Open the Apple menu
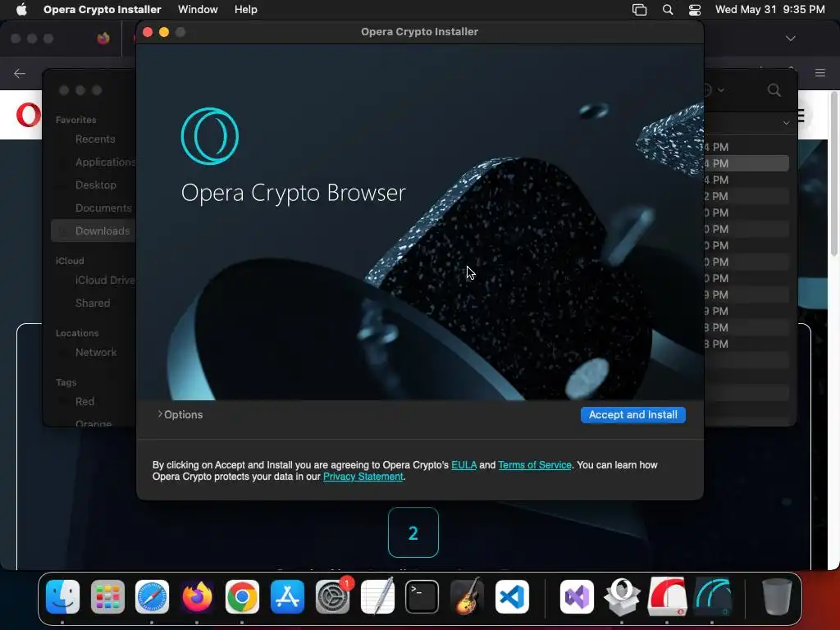The image size is (840, 630). (x=21, y=9)
